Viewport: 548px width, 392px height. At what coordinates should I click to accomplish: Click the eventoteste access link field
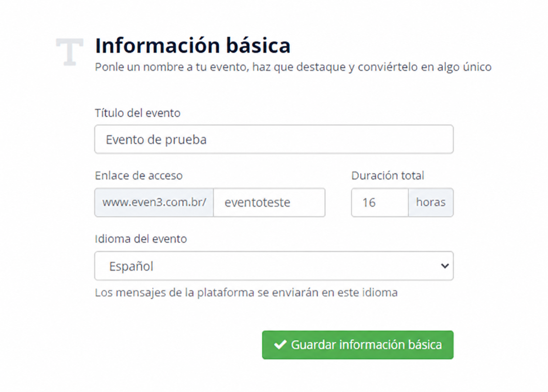click(269, 202)
